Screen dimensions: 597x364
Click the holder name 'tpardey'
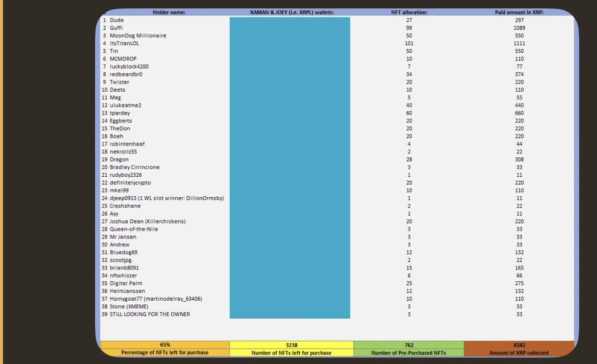click(119, 113)
